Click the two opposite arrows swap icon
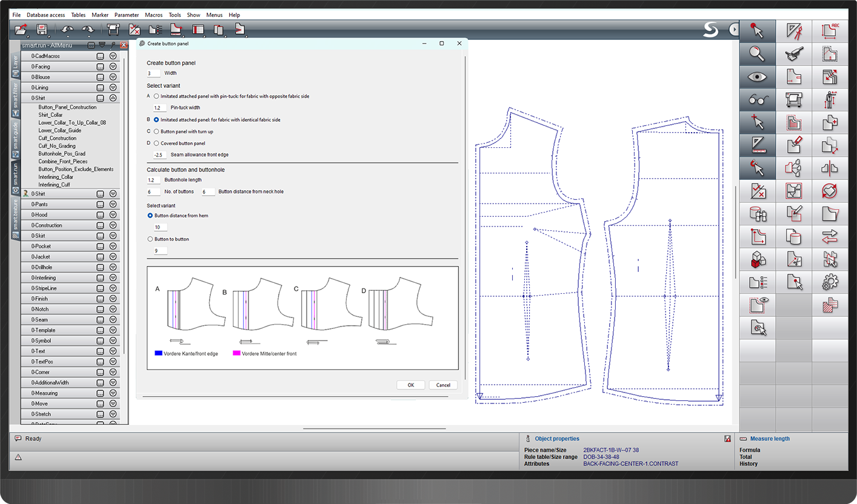857x504 pixels. tap(830, 236)
